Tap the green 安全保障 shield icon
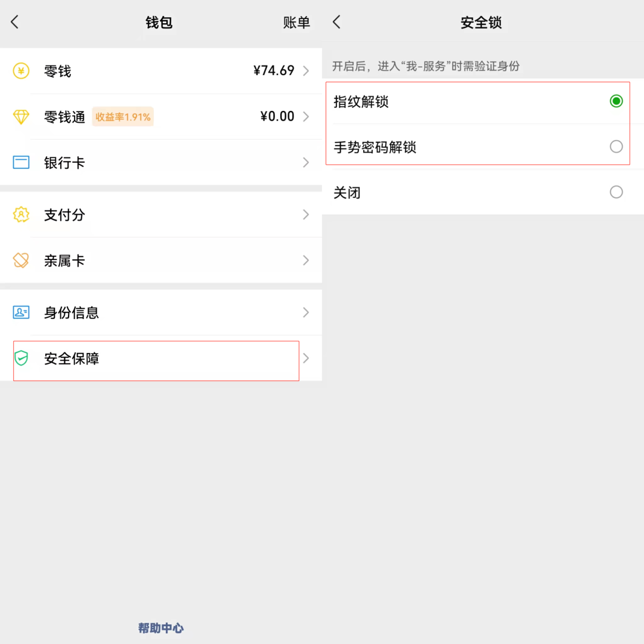The image size is (644, 644). [x=21, y=358]
